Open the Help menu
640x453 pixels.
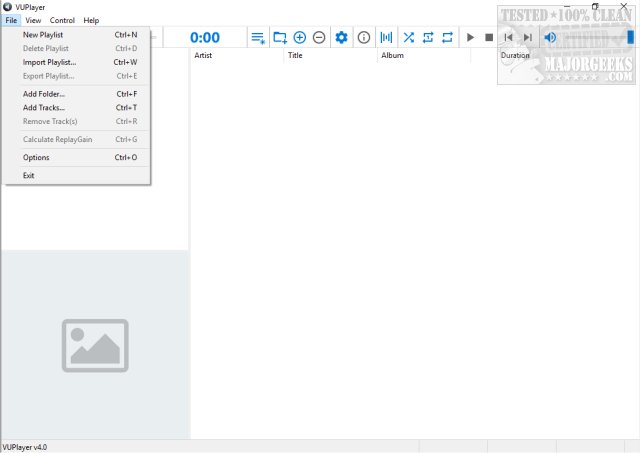91,20
